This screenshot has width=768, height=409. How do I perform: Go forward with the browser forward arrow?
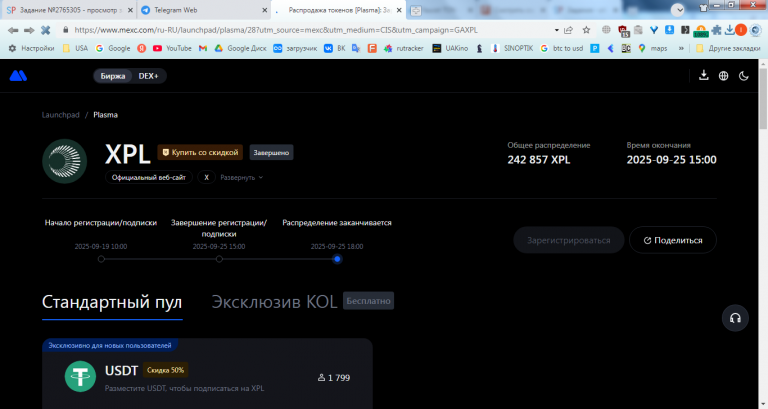(29, 30)
